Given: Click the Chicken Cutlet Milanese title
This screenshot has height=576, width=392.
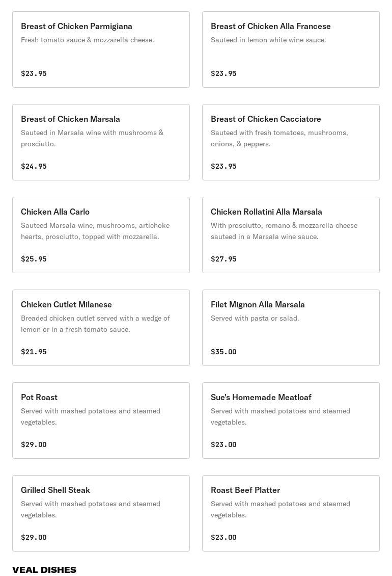Looking at the screenshot, I should click(66, 304).
